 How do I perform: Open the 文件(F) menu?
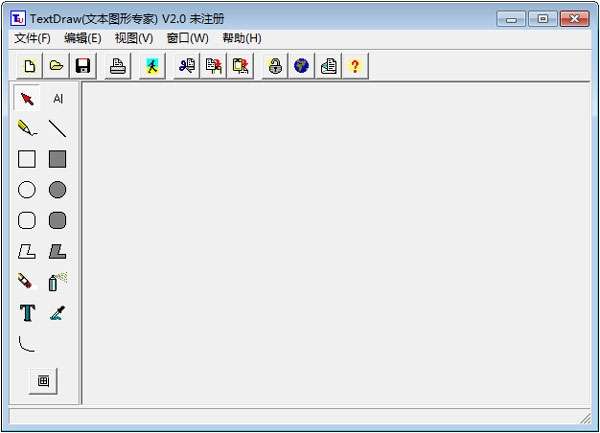pyautogui.click(x=33, y=38)
